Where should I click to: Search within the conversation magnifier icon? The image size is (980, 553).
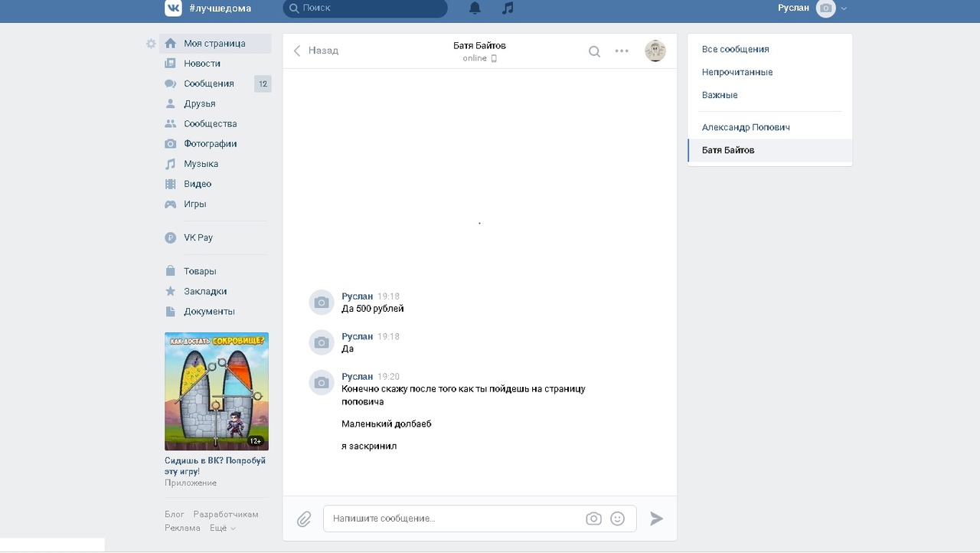point(594,51)
